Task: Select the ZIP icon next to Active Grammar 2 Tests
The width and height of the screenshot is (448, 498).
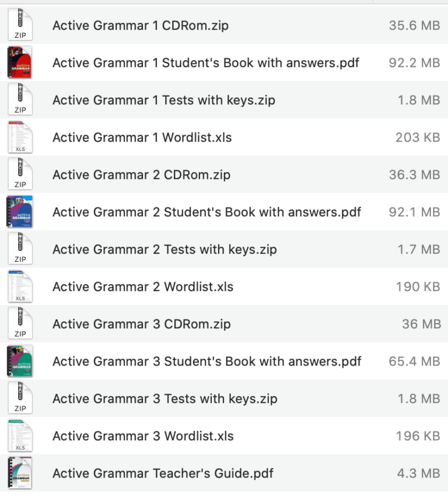Action: 20,248
